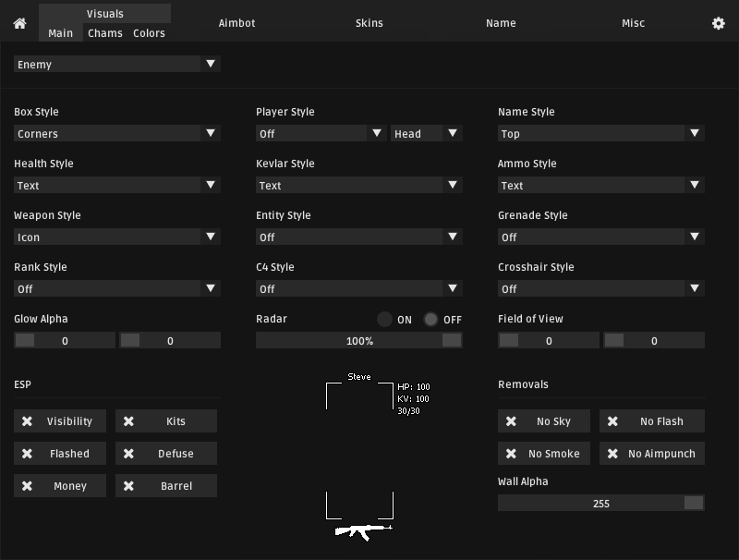Switch to the Visuals tab
739x560 pixels.
[x=104, y=14]
